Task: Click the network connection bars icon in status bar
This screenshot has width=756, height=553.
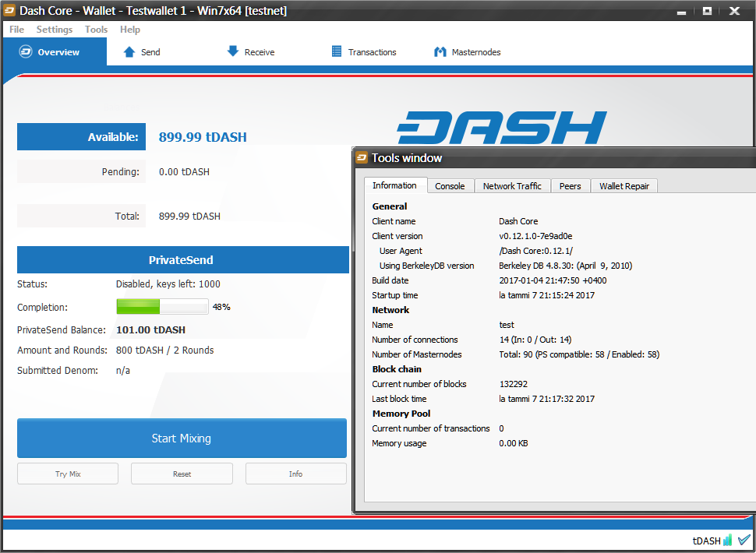Action: (x=728, y=540)
